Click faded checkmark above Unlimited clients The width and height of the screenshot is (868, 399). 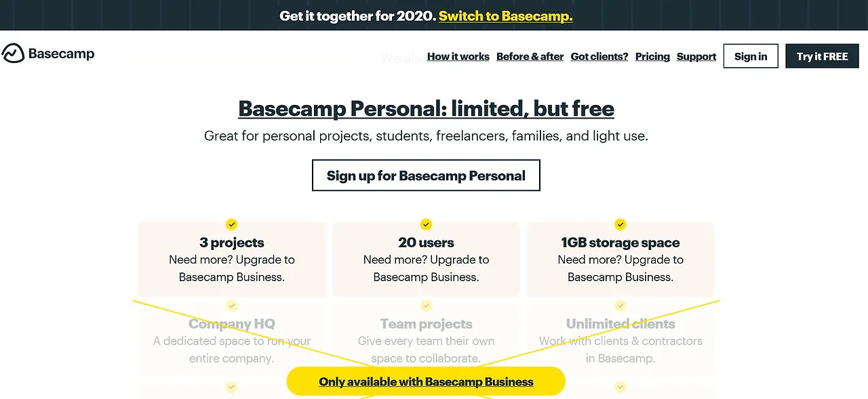620,306
